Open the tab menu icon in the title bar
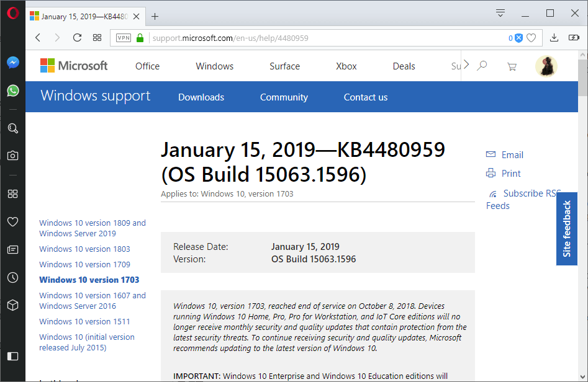The image size is (588, 382). [x=500, y=14]
